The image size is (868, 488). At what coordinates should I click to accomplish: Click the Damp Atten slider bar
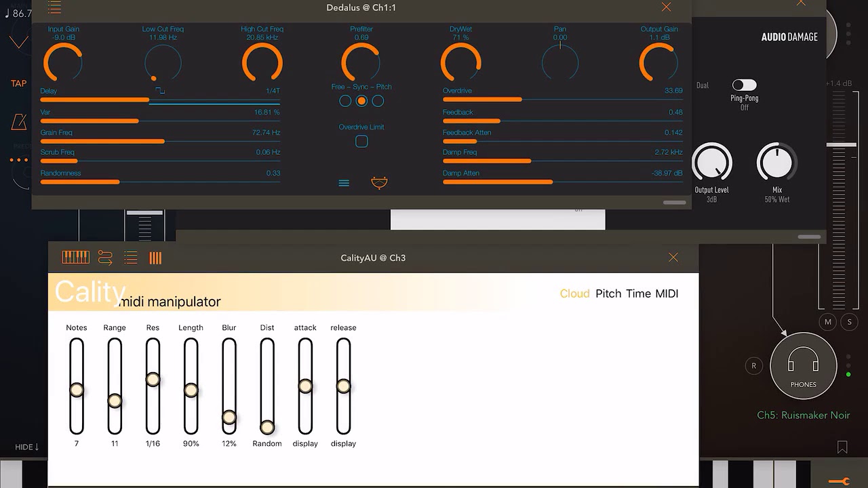[x=563, y=182]
